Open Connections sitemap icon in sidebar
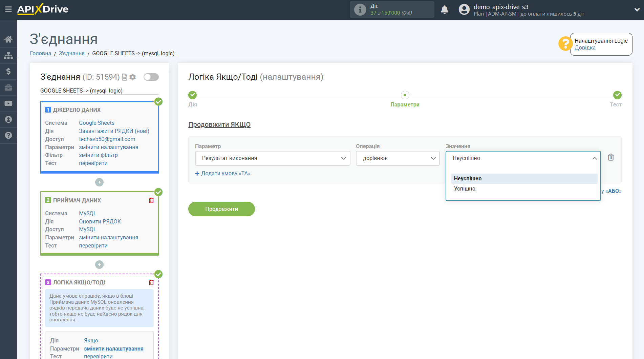Image resolution: width=644 pixels, height=359 pixels. click(8, 55)
